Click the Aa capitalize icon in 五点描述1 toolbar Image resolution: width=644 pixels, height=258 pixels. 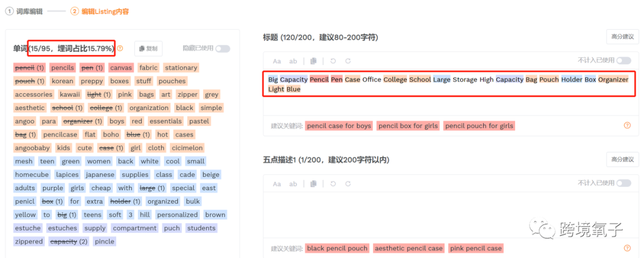pyautogui.click(x=277, y=184)
